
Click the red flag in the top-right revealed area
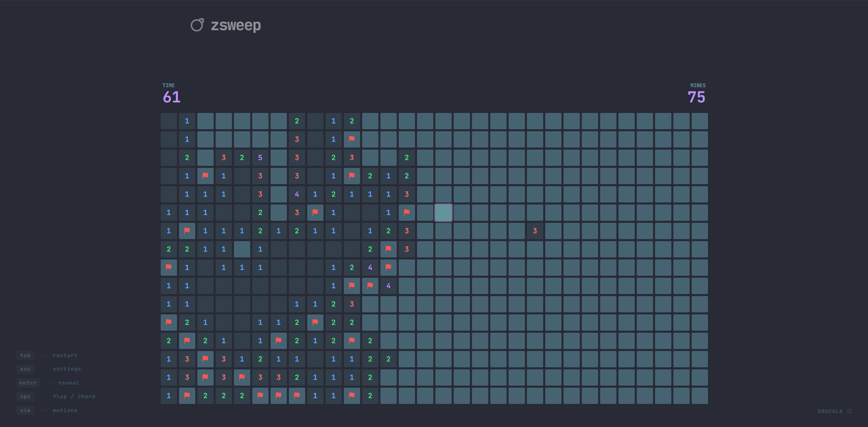[352, 139]
